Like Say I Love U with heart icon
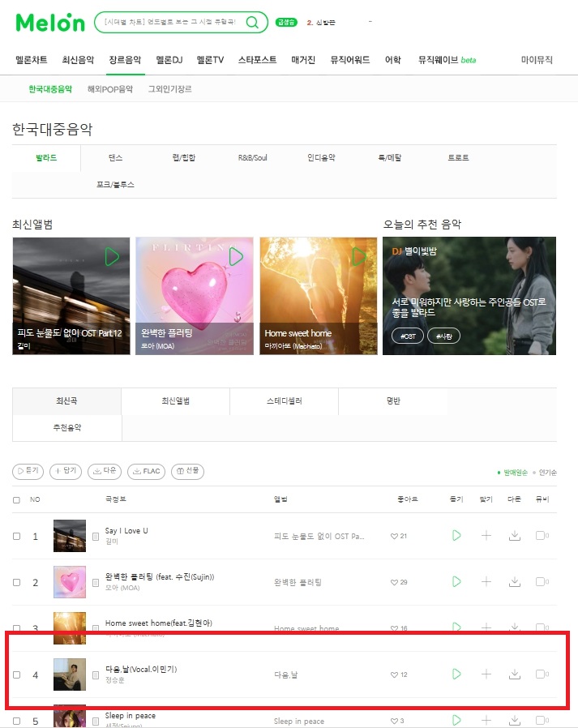The height and width of the screenshot is (728, 578). 394,536
